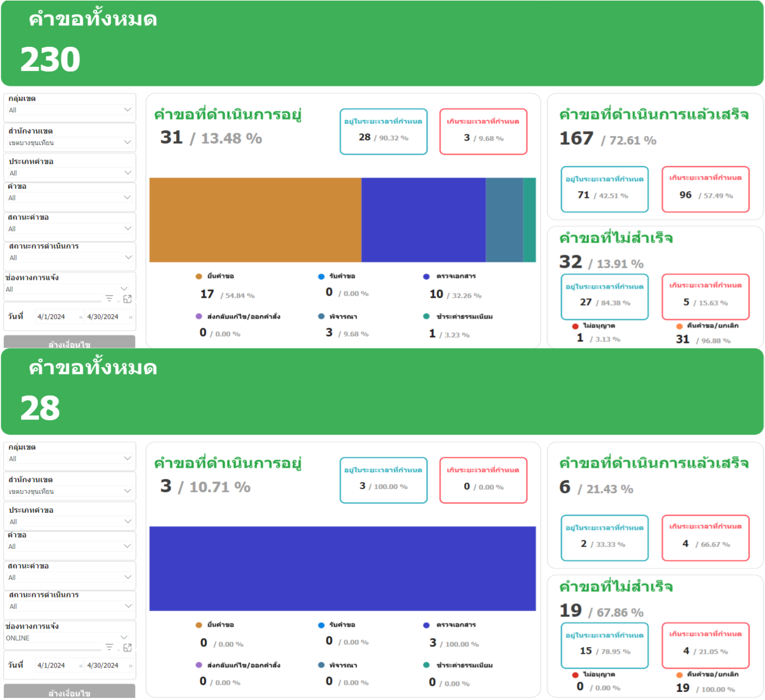Click indigo ตรวจเอกสาร legend dot above 10 / 32.26 %

(x=426, y=276)
